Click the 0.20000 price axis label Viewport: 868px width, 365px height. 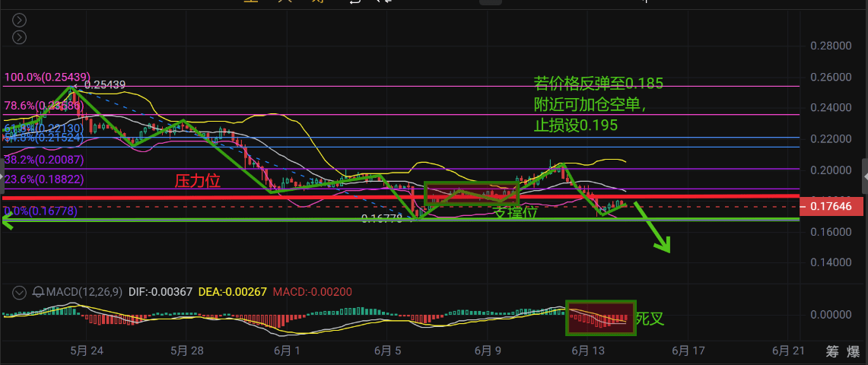coord(831,170)
